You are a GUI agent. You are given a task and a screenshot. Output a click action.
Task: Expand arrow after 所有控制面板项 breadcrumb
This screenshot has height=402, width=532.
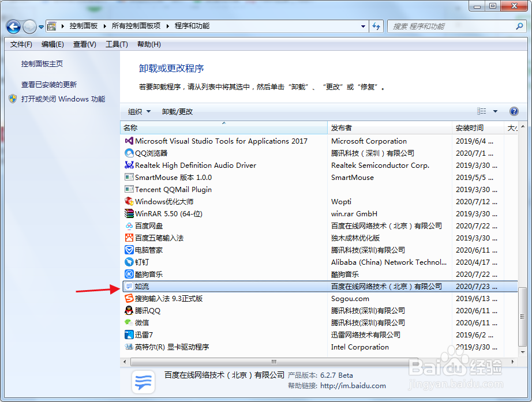click(167, 26)
